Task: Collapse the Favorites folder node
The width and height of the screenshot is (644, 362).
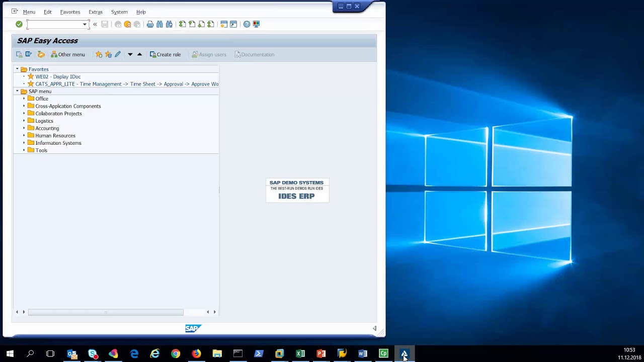Action: (x=17, y=69)
